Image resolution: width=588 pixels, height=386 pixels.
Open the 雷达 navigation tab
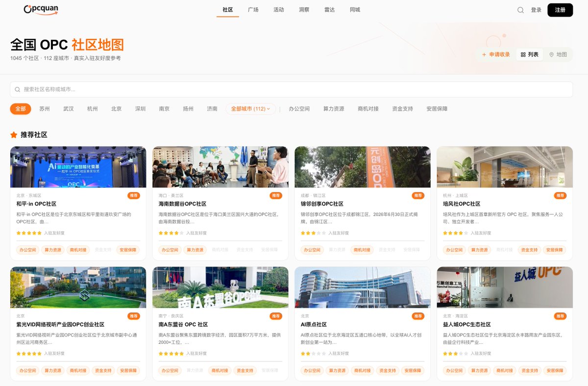tap(330, 10)
